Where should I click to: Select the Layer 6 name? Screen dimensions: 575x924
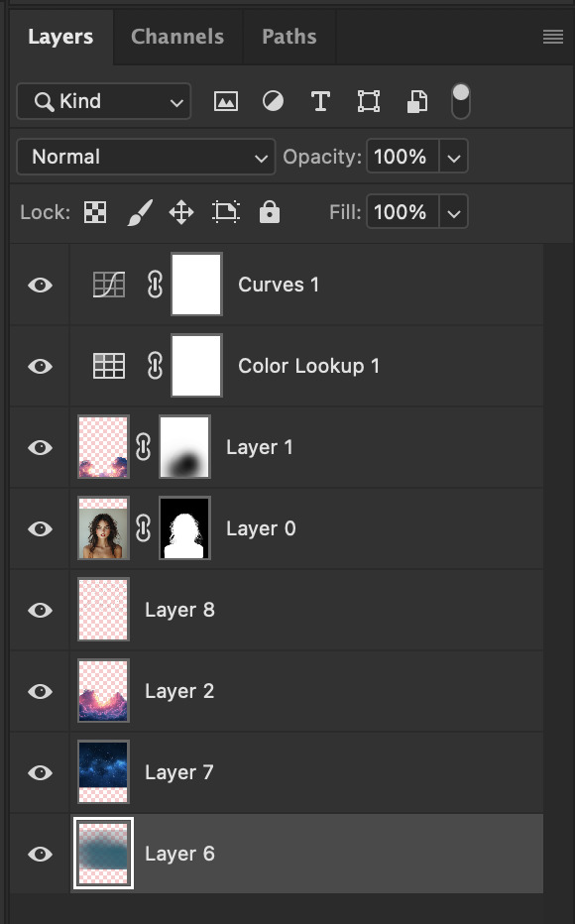point(179,855)
